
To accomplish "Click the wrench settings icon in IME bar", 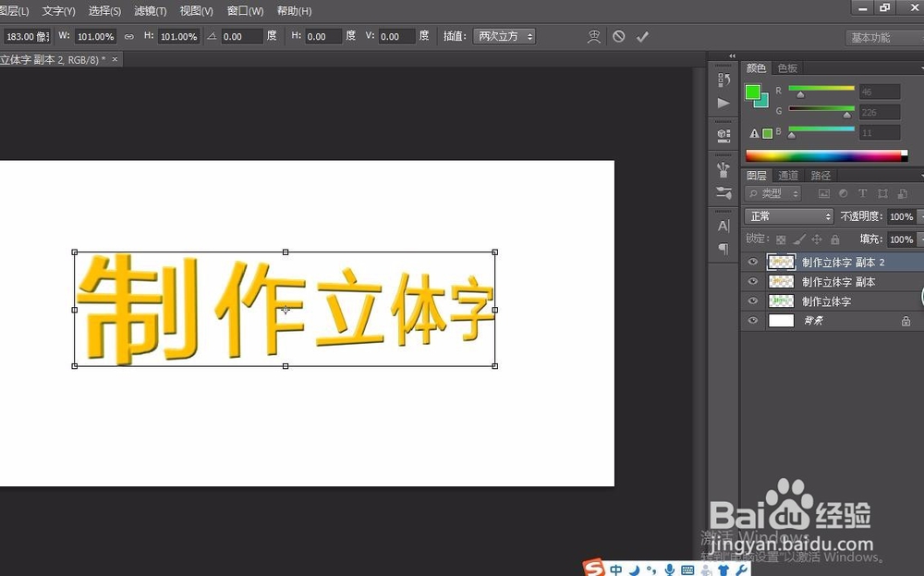I will click(741, 570).
